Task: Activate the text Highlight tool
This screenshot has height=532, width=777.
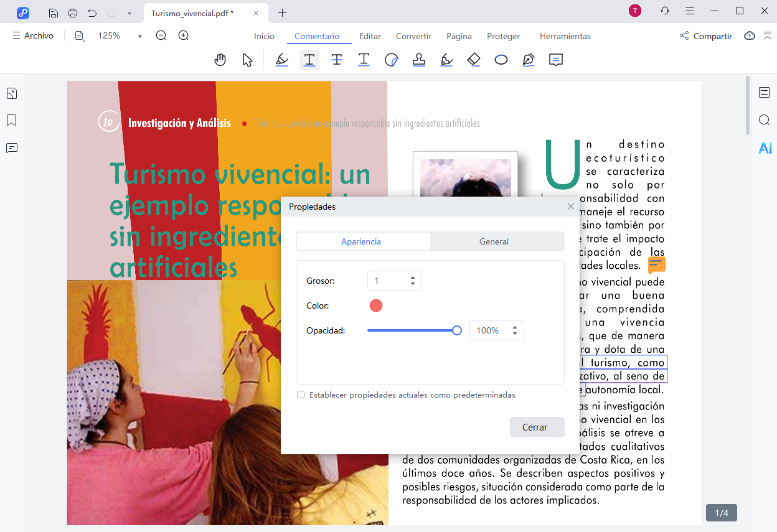Action: [x=282, y=59]
